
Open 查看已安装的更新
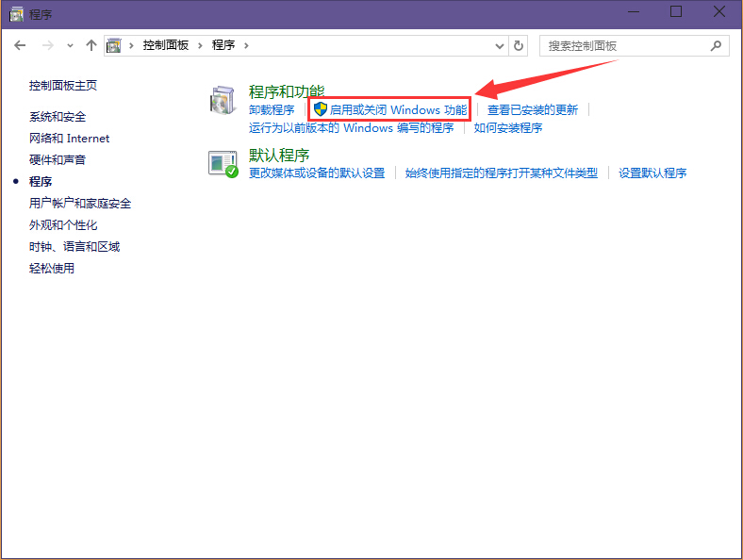tap(533, 110)
